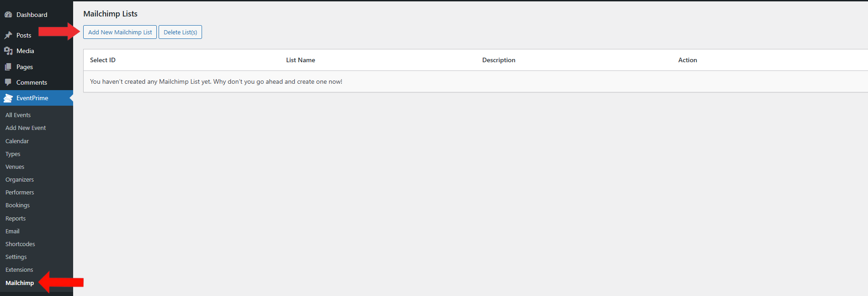Open the Shortcodes submenu
The height and width of the screenshot is (296, 868).
(x=20, y=244)
